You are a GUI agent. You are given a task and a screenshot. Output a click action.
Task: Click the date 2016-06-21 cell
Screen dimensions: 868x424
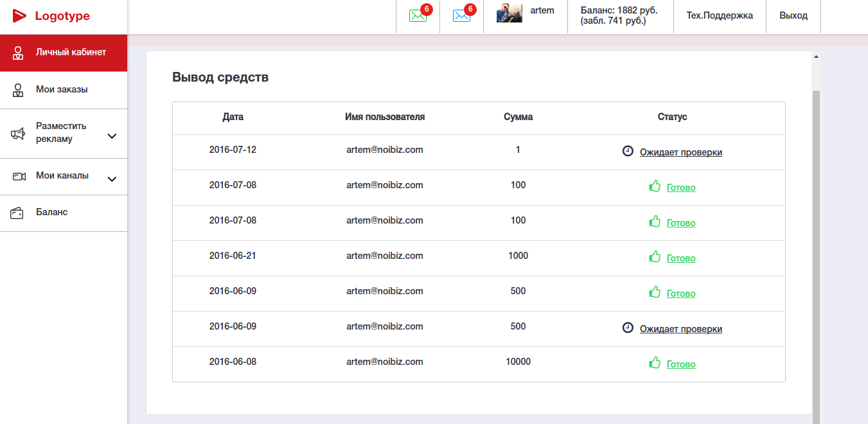pyautogui.click(x=233, y=256)
